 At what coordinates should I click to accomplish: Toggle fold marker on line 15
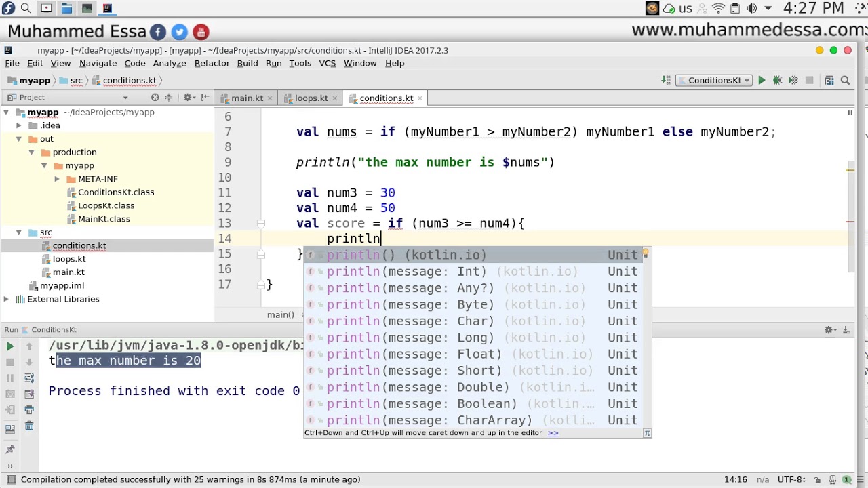point(260,253)
